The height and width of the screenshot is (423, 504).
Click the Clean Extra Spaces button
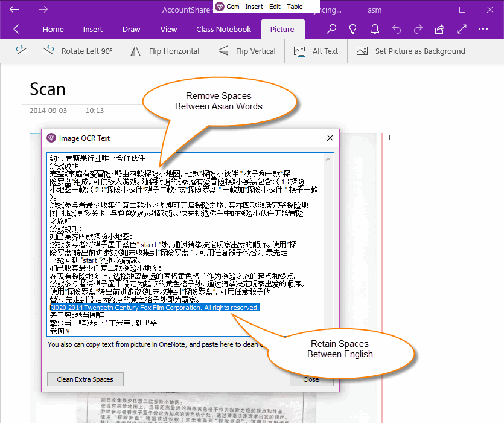[x=85, y=379]
